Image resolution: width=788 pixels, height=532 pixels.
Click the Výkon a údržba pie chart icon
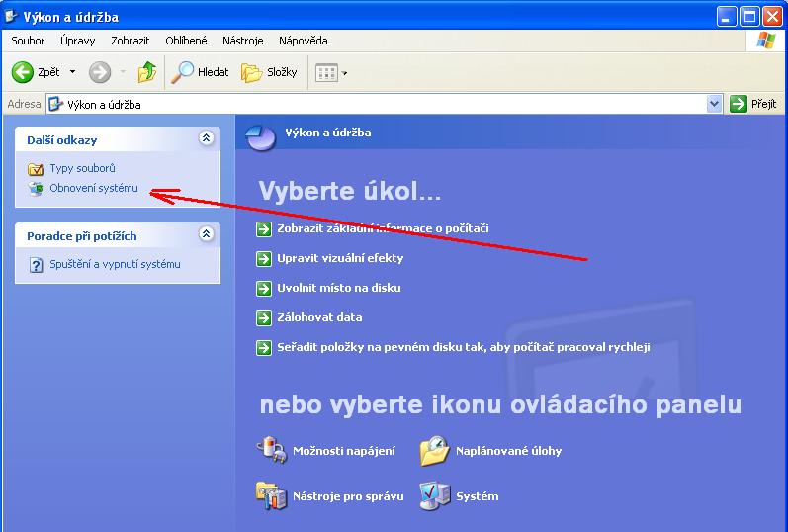coord(260,136)
